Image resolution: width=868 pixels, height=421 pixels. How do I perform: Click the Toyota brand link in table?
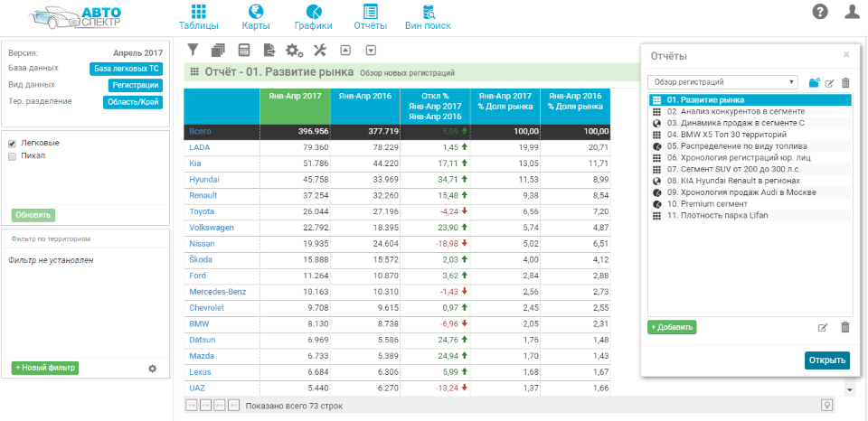click(202, 211)
